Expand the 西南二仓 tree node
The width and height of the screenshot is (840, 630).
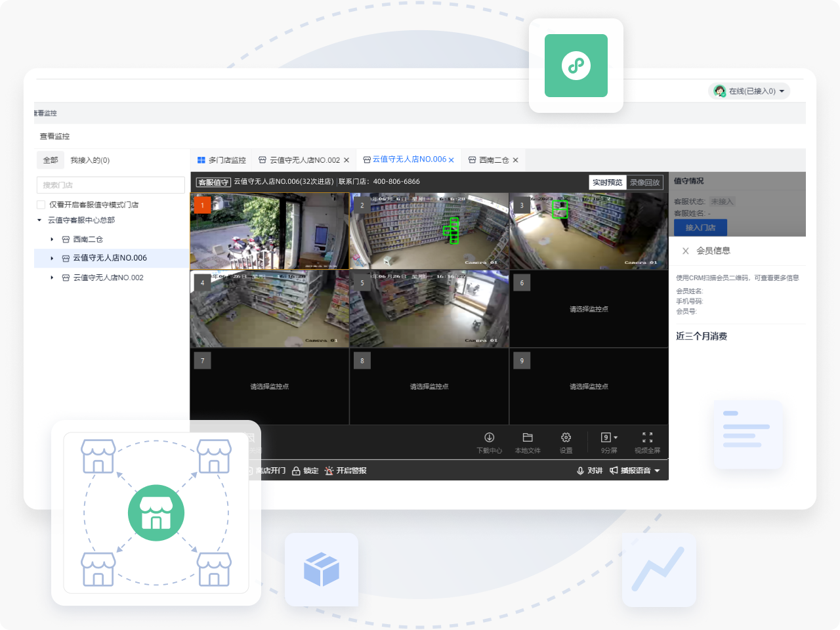pyautogui.click(x=52, y=240)
